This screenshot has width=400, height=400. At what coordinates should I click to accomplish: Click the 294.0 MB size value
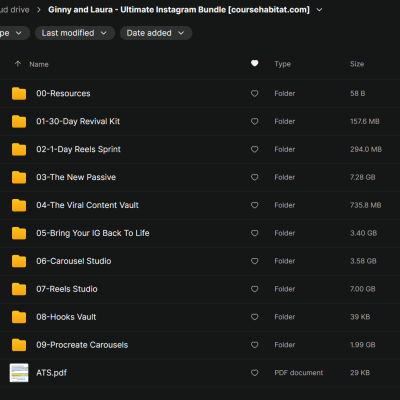coord(366,149)
